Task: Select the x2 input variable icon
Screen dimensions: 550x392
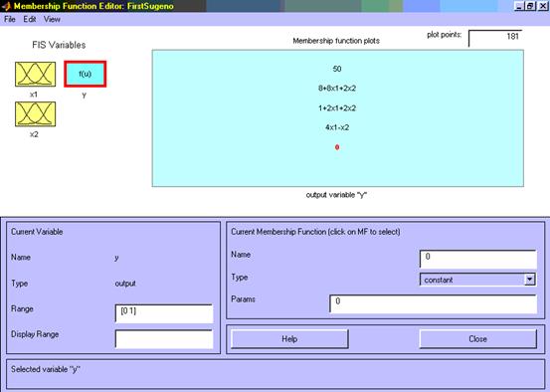Action: [x=35, y=114]
